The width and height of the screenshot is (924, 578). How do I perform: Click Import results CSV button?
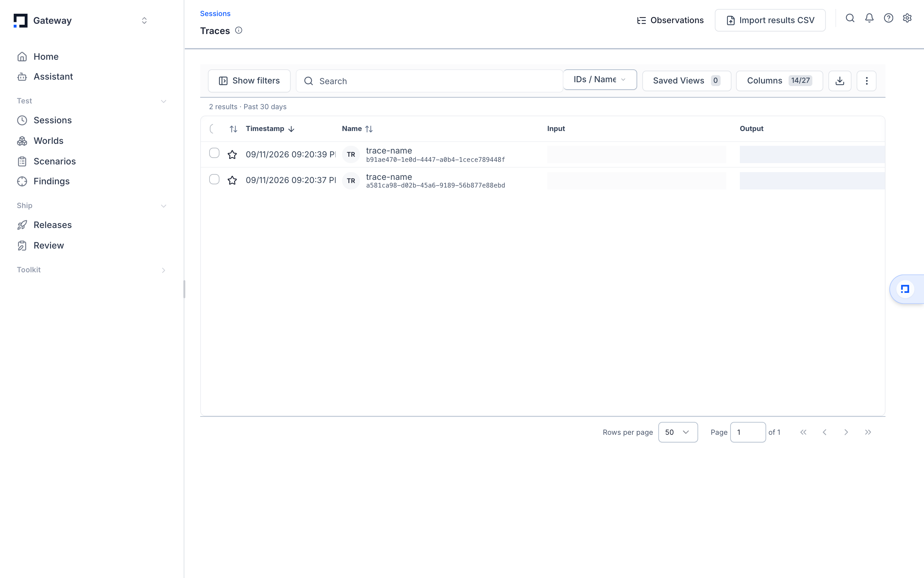pos(770,20)
